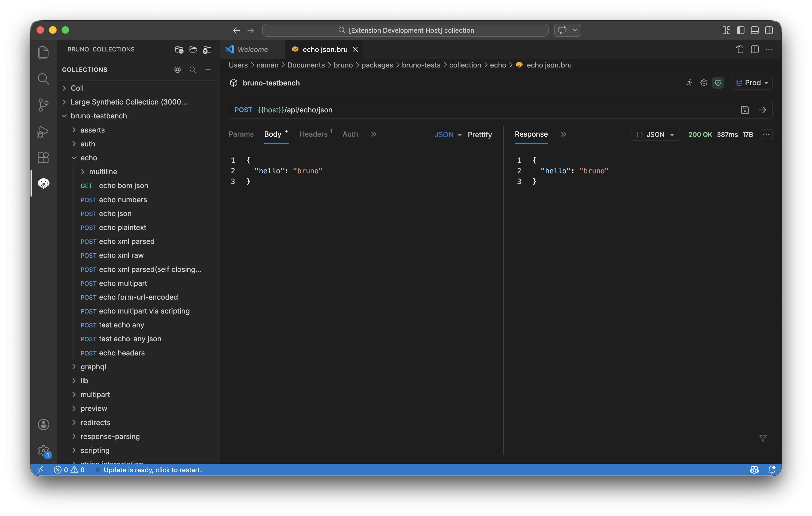Close the echo json.bru tab
The image size is (812, 516).
pos(355,50)
